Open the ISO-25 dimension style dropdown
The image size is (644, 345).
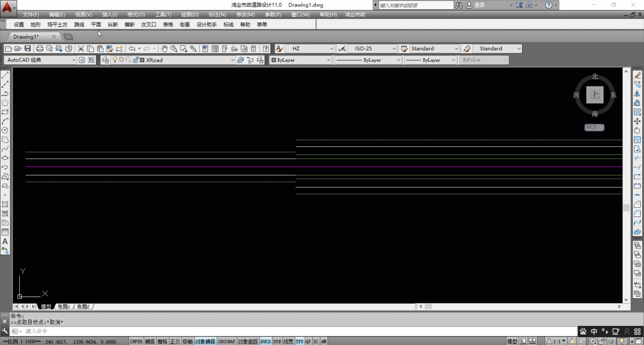394,49
